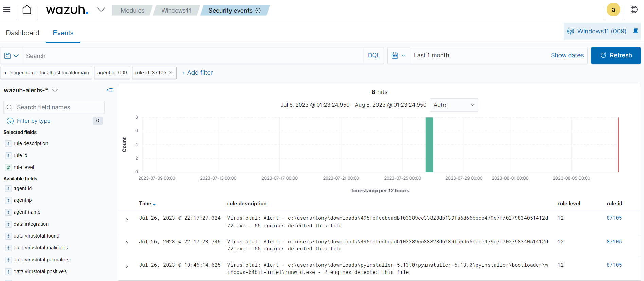Switch to the Events tab
Screen dimensions: 644x281
tap(63, 33)
